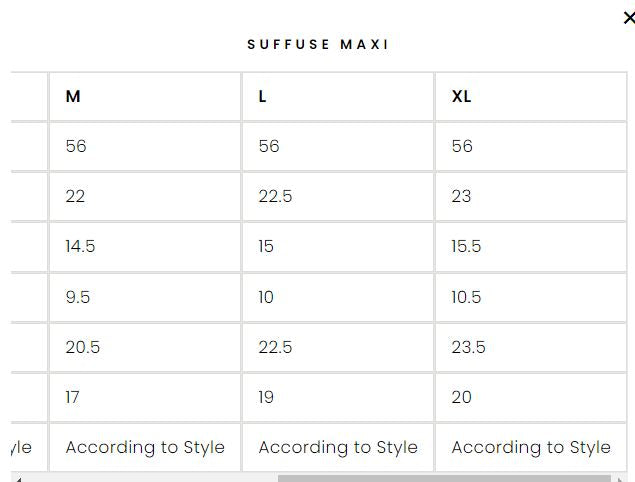This screenshot has height=482, width=635.
Task: Click the 10 value in L column
Action: tap(266, 297)
